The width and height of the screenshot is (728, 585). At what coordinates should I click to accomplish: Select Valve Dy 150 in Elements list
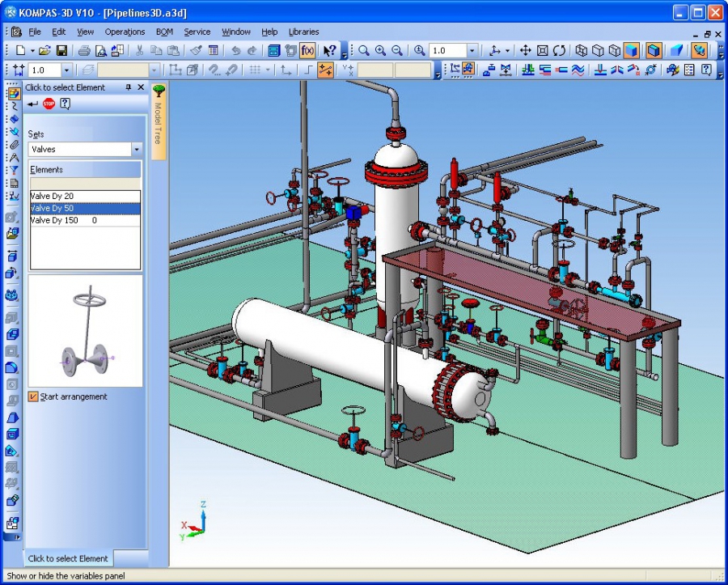55,220
